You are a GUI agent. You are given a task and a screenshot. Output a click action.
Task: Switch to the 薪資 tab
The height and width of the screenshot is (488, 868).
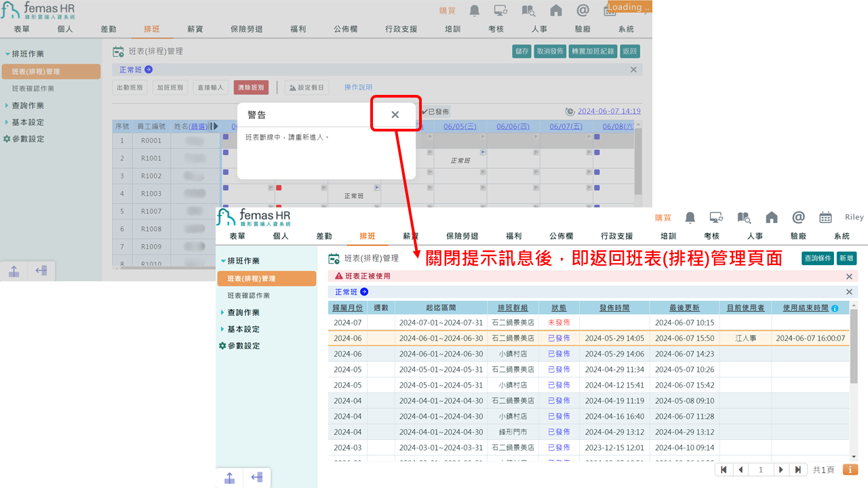tap(195, 28)
